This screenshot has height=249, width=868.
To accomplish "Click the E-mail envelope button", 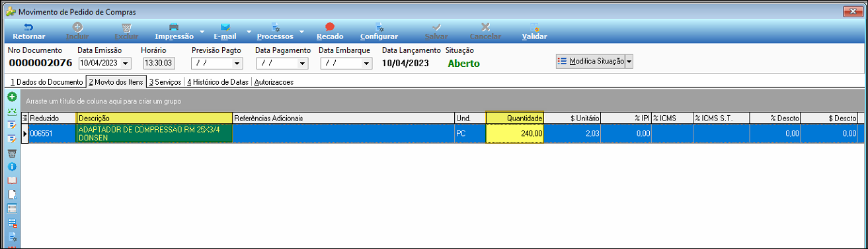I will (225, 31).
